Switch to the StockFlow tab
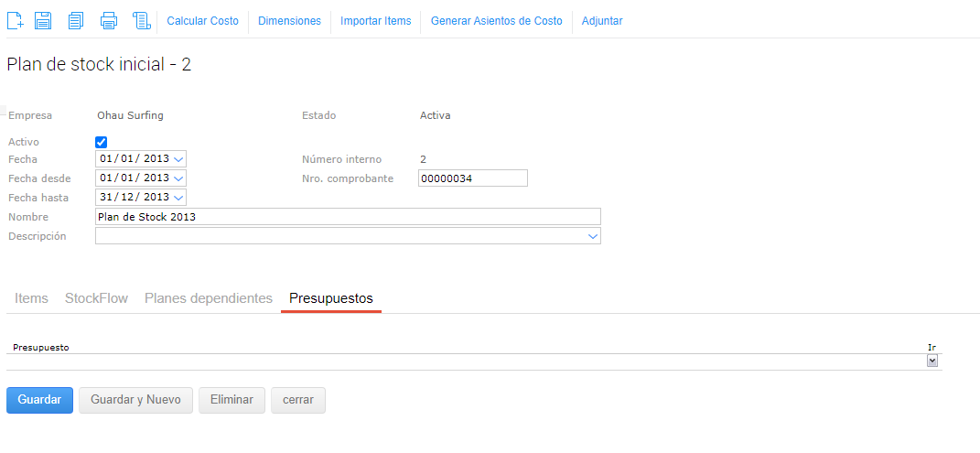 pyautogui.click(x=96, y=298)
